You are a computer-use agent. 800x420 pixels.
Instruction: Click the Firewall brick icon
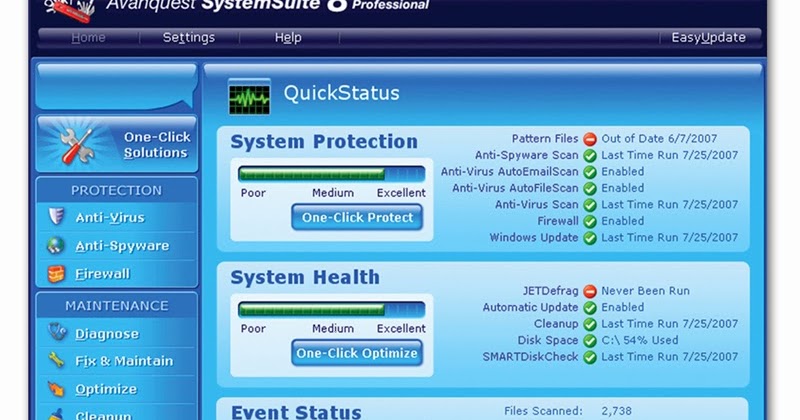pyautogui.click(x=56, y=274)
